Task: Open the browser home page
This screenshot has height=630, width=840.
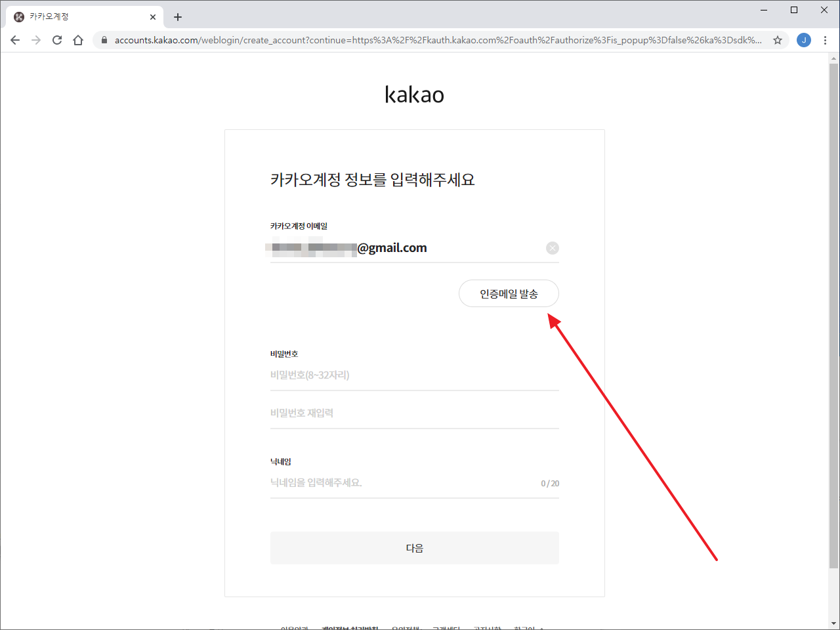Action: click(78, 40)
